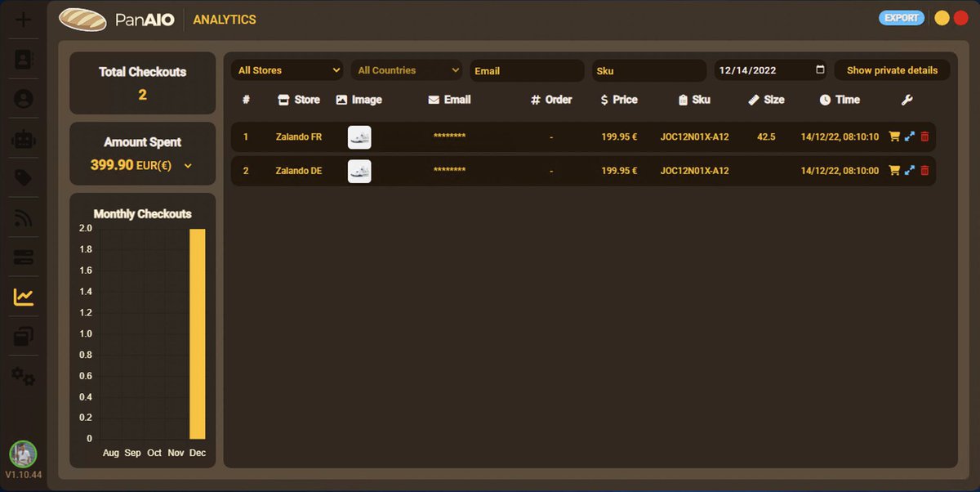Click the wrench column header icon

tap(906, 100)
